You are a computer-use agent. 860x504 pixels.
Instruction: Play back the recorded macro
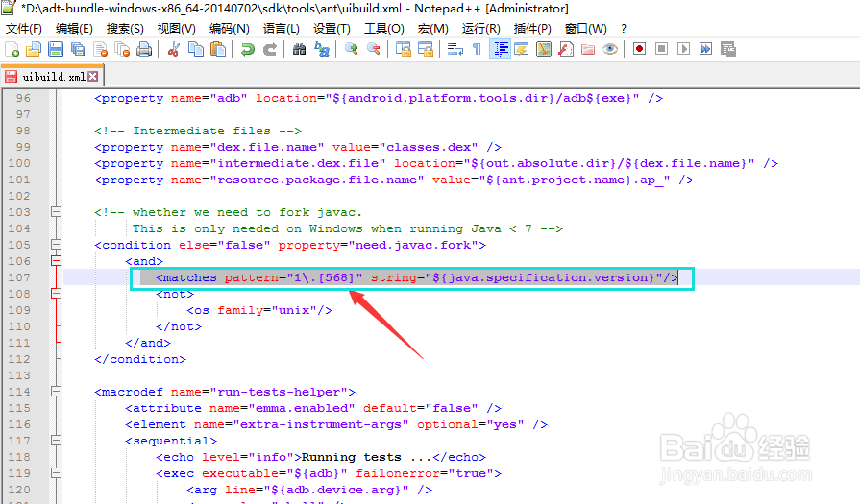coord(683,49)
